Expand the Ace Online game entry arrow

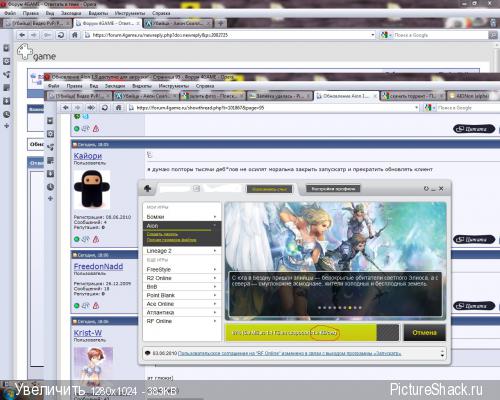pyautogui.click(x=215, y=304)
